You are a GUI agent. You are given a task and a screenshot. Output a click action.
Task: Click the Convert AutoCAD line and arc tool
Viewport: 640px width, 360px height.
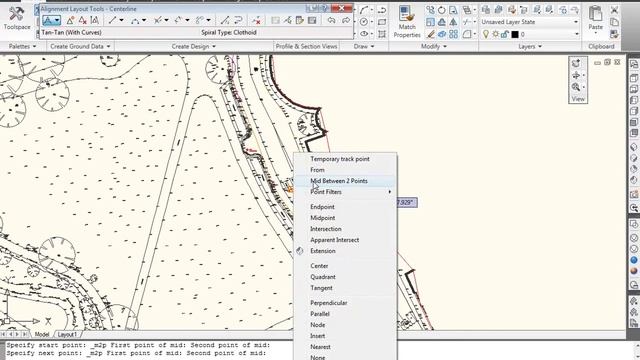[x=225, y=20]
